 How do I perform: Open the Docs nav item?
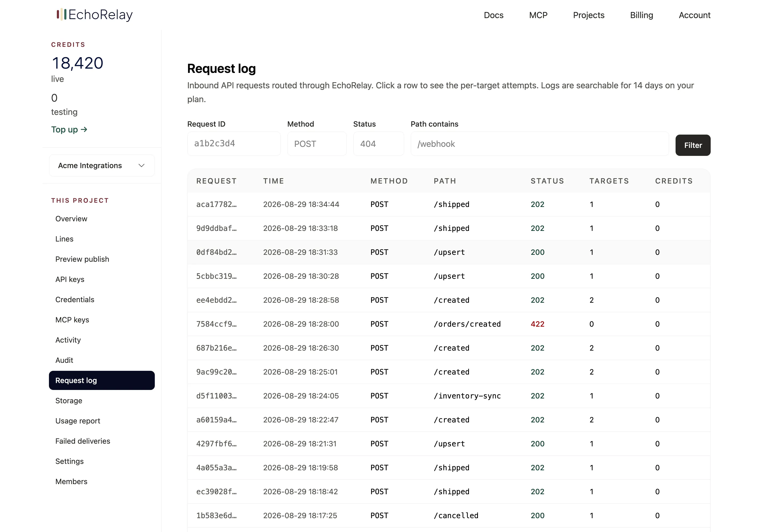coord(493,15)
